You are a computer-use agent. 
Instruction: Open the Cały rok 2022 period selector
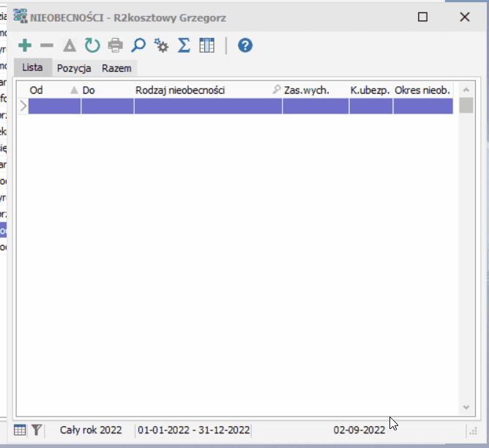pyautogui.click(x=91, y=430)
